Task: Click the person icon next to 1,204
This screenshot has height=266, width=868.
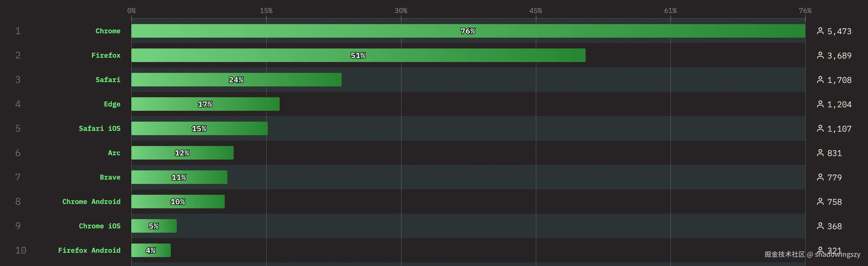Action: tap(820, 104)
